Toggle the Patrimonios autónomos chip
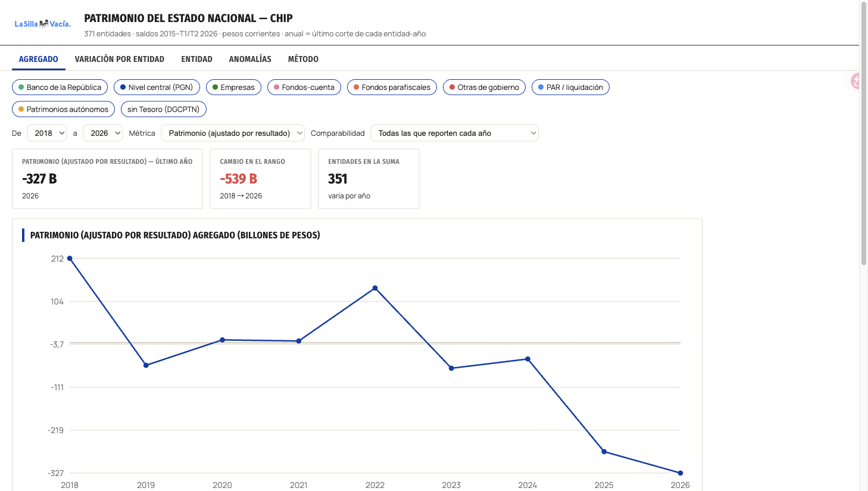Viewport: 868px width, 491px height. click(63, 109)
